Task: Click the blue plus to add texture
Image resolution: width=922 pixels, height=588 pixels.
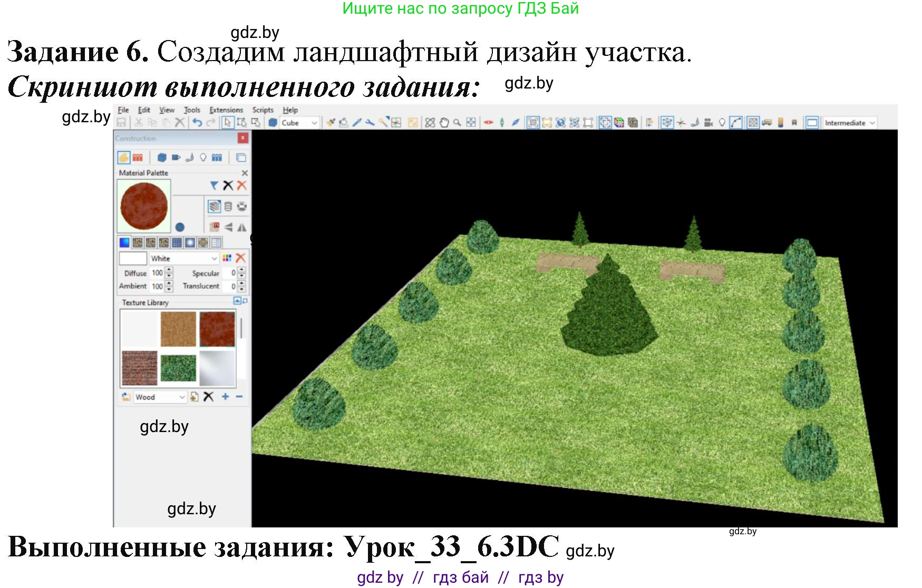Action: coord(225,397)
